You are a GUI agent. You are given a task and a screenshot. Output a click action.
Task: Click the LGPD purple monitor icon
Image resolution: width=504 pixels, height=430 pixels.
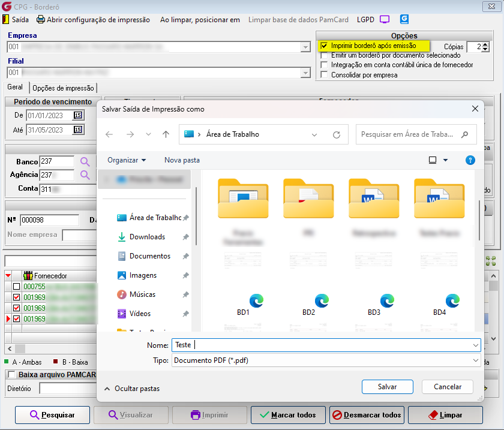385,20
